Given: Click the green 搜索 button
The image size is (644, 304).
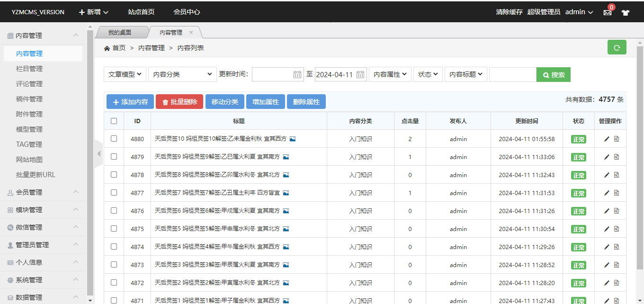Looking at the screenshot, I should pyautogui.click(x=554, y=74).
